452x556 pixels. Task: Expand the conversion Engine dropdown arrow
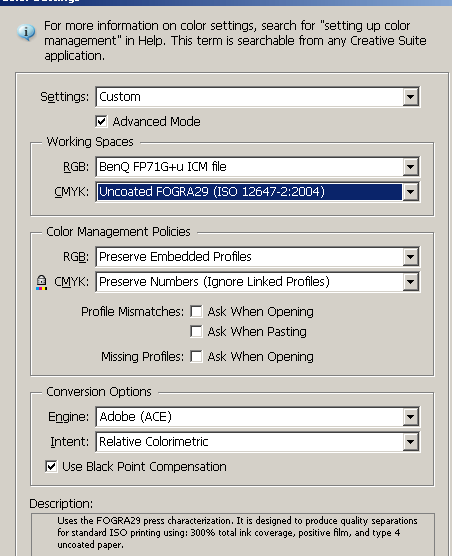[x=411, y=417]
